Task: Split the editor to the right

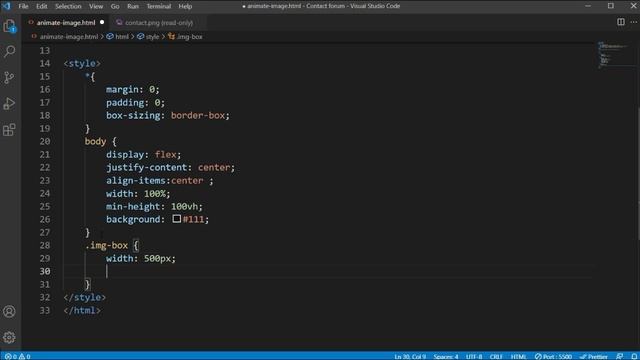Action: click(620, 22)
